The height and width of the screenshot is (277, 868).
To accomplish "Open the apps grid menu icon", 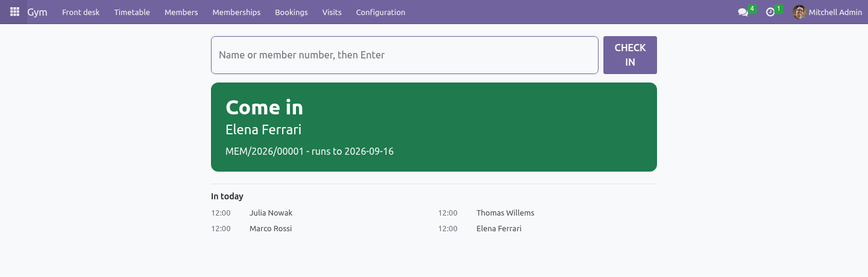I will [x=14, y=12].
